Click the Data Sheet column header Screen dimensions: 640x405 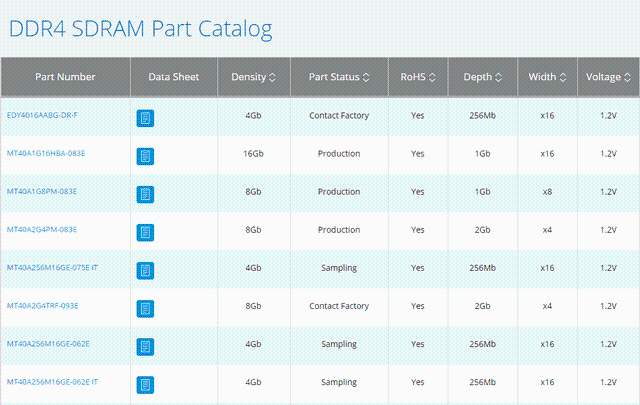174,77
